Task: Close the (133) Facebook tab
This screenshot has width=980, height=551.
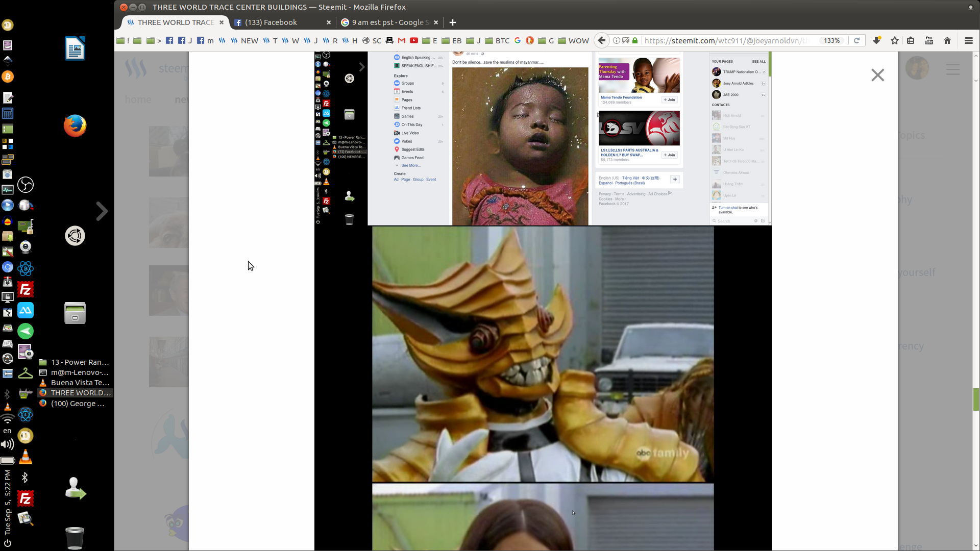Action: pos(328,22)
